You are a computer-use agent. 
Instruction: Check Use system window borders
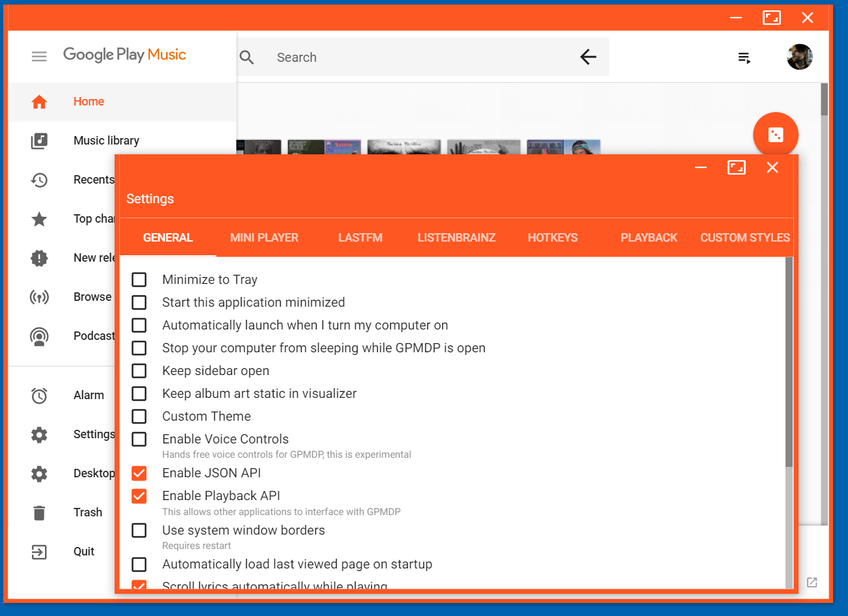[x=139, y=530]
